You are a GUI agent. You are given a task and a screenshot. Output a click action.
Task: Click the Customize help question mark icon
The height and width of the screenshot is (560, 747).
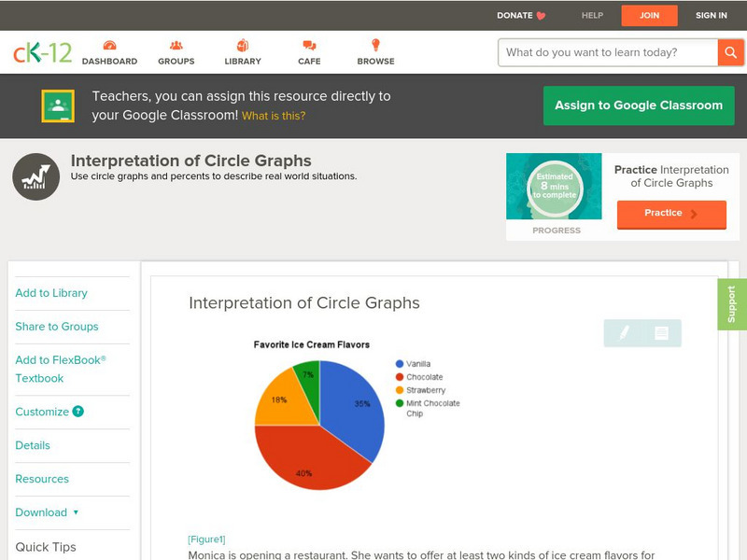tap(78, 412)
